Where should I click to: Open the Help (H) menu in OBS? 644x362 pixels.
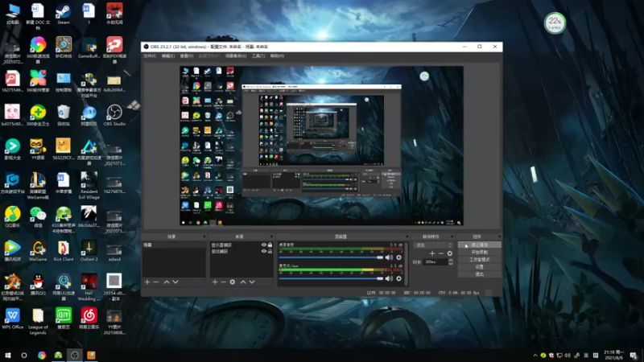click(277, 56)
